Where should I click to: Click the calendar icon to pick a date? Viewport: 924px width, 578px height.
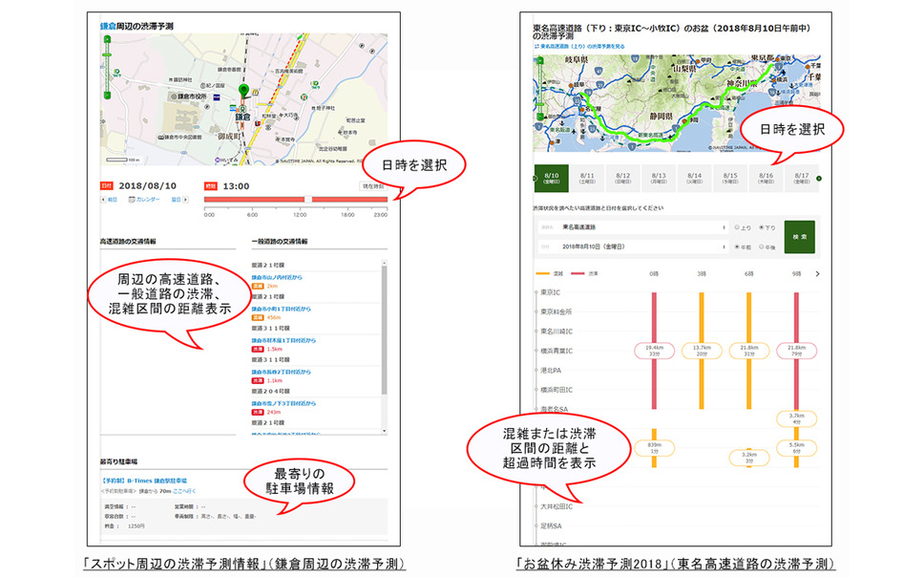pyautogui.click(x=132, y=200)
